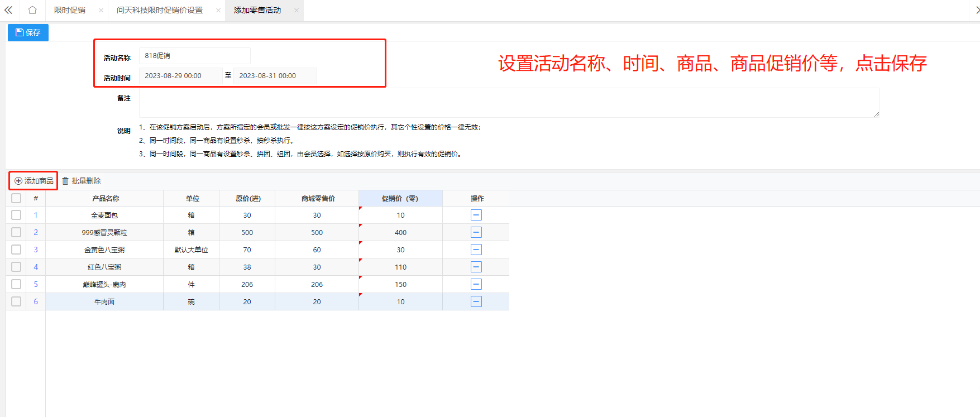
Task: Remove 999感冒灵颗粒 row with minus icon
Action: [476, 232]
